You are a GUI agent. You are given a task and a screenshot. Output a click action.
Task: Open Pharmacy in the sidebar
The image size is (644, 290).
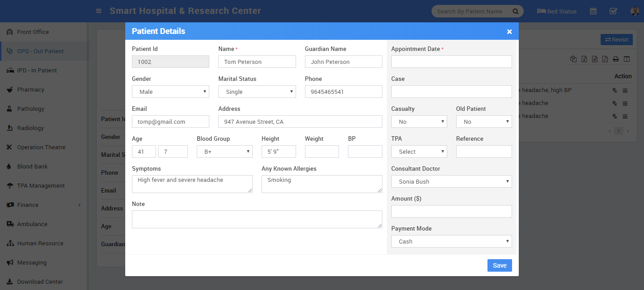(30, 89)
